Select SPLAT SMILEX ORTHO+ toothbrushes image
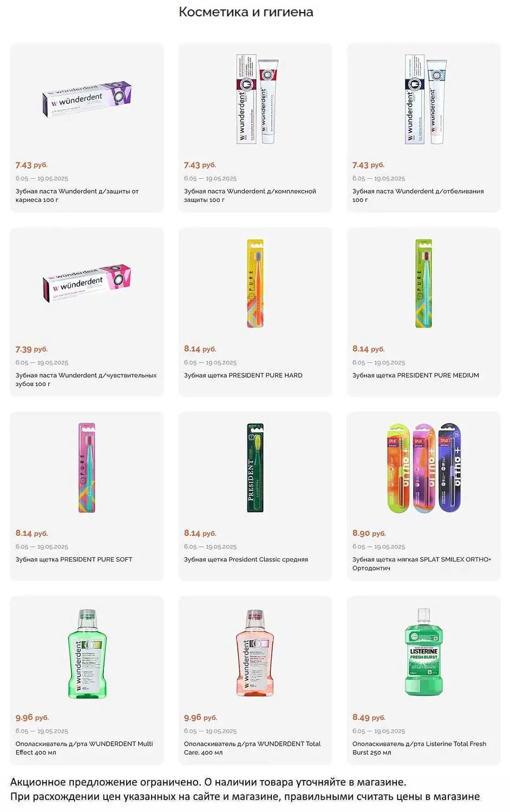The width and height of the screenshot is (510, 812). (424, 468)
